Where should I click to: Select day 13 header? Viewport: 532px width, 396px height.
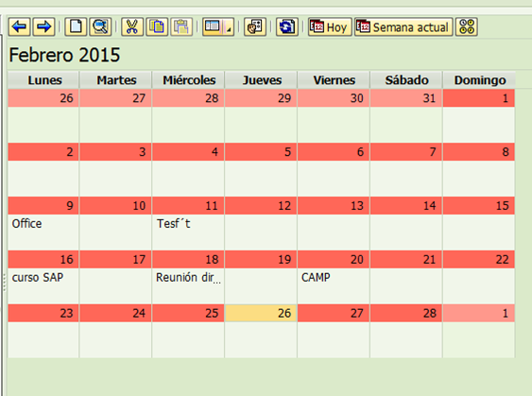coord(334,206)
